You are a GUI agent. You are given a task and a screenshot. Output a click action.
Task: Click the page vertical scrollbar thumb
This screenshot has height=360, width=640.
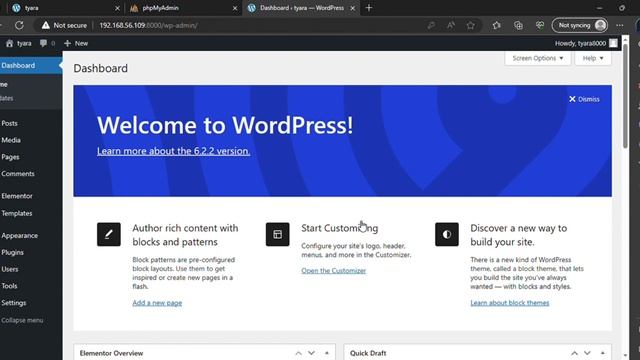click(625, 96)
